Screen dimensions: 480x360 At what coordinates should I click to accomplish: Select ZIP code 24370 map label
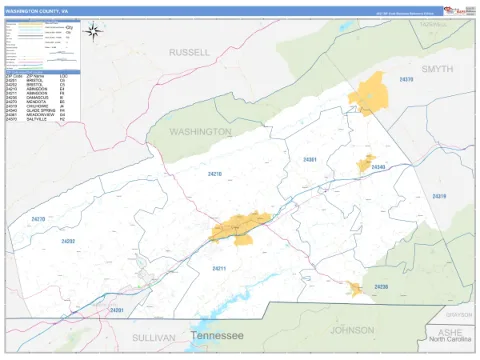coord(406,79)
